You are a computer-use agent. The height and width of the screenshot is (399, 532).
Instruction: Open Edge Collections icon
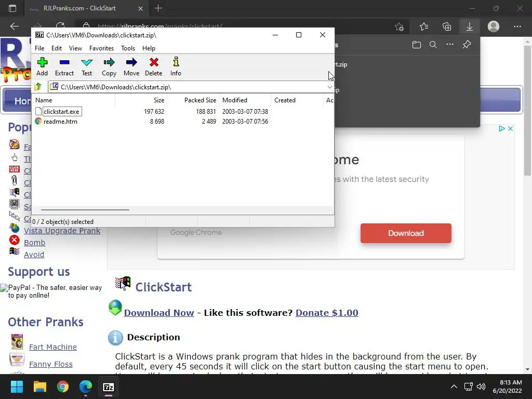point(447,26)
